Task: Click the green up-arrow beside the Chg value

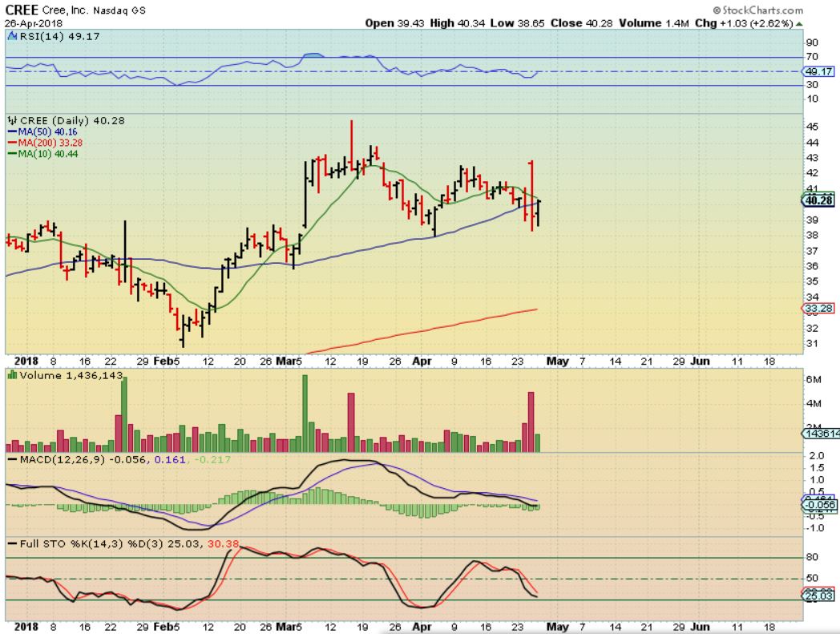Action: pyautogui.click(x=799, y=24)
